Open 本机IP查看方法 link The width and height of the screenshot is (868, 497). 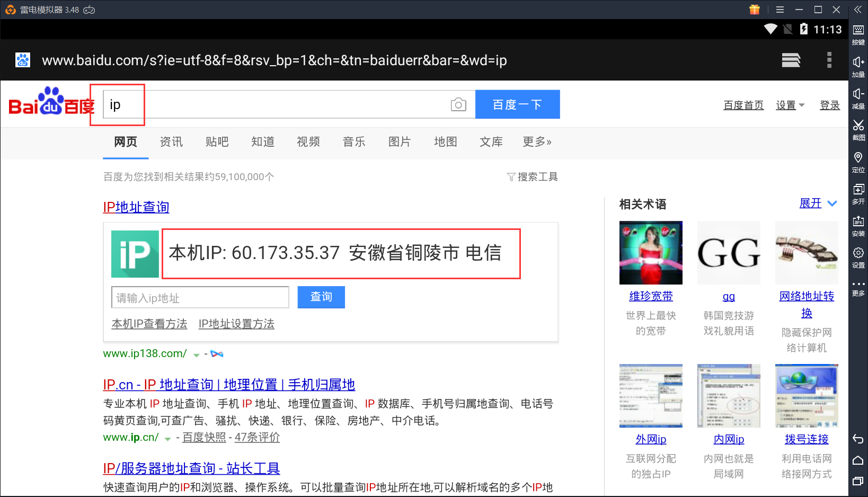pos(149,324)
